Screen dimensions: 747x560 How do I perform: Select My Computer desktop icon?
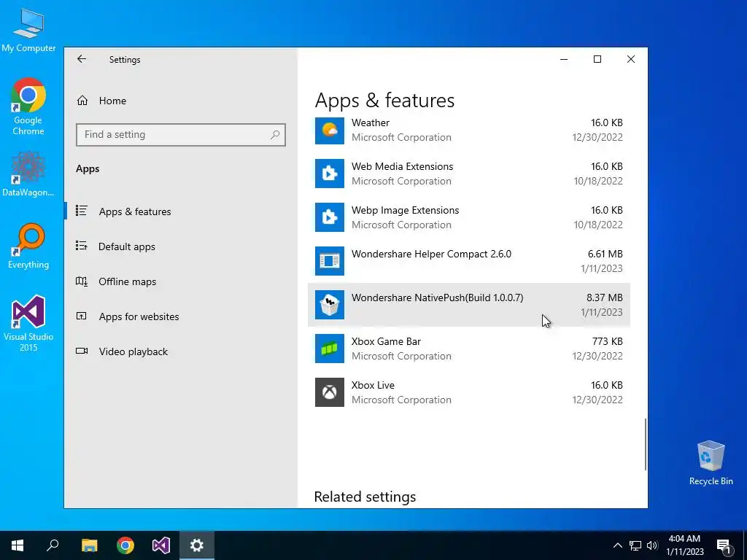click(28, 30)
